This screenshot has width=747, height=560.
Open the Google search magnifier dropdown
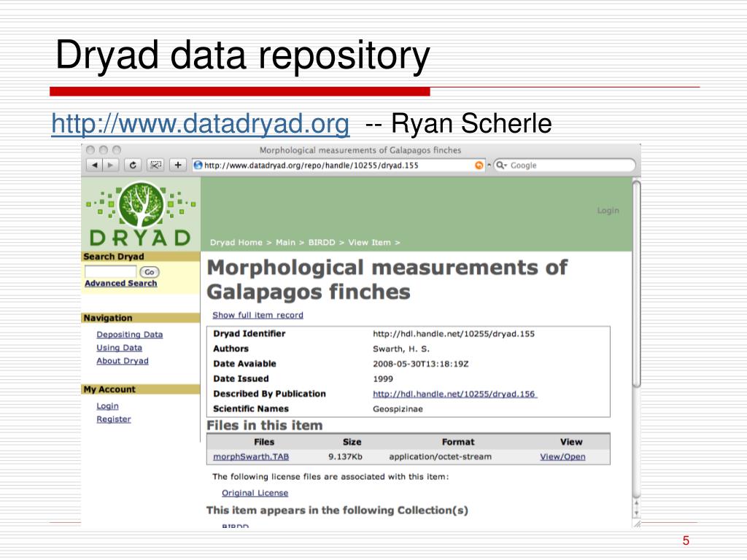[500, 166]
